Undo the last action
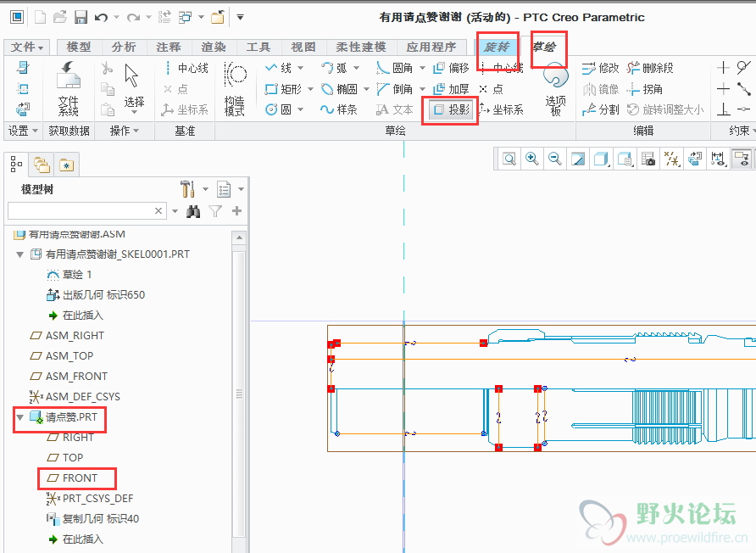 pyautogui.click(x=101, y=18)
